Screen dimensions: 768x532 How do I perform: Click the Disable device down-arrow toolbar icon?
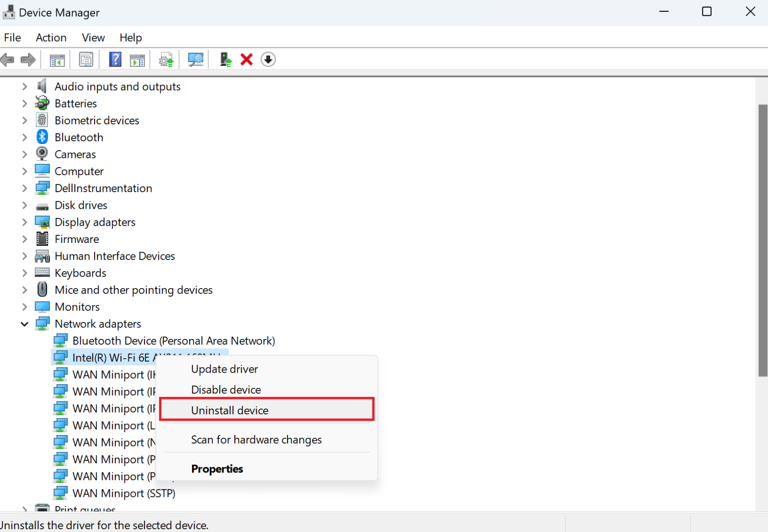tap(268, 59)
